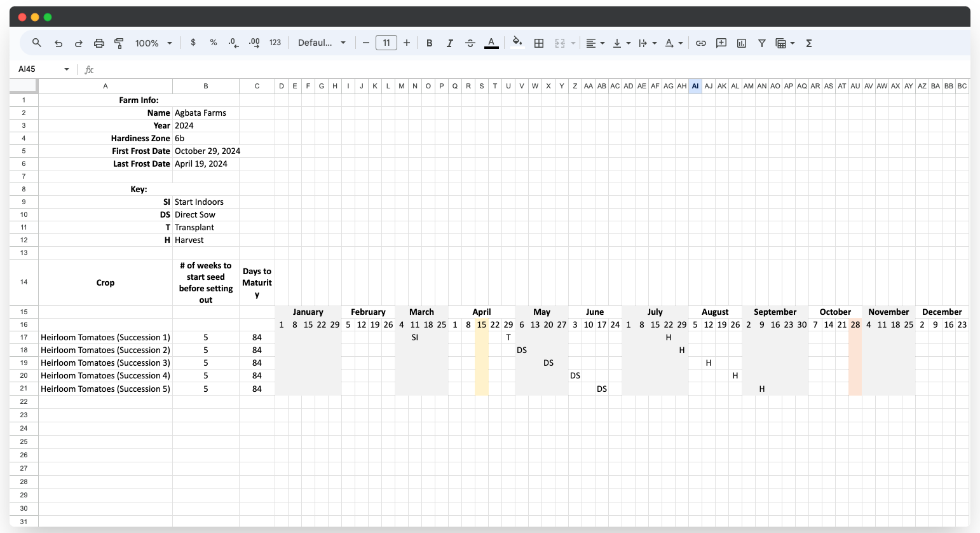Print the spreadsheet
Image resolution: width=980 pixels, height=533 pixels.
(99, 43)
